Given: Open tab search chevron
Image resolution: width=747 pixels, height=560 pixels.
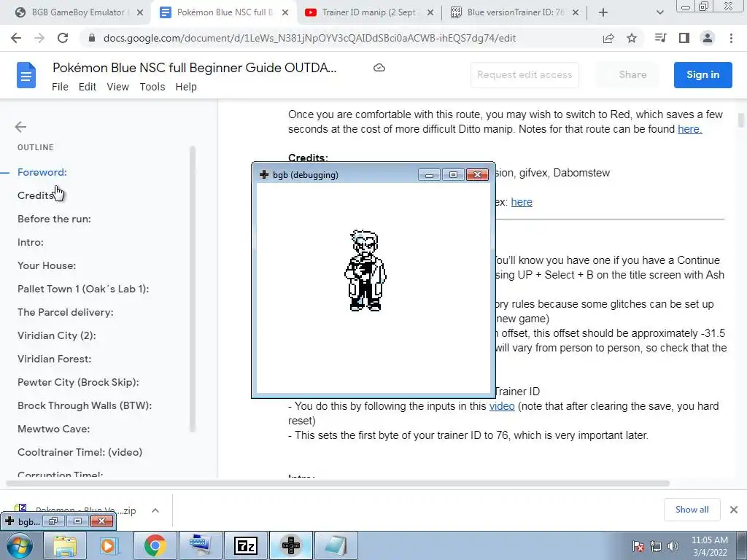Looking at the screenshot, I should point(659,12).
